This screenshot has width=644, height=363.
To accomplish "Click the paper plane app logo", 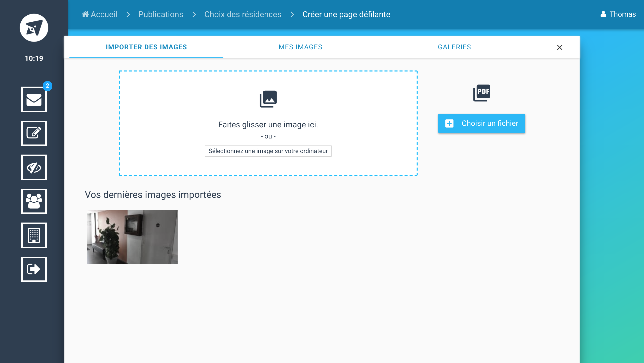I will 34,28.
